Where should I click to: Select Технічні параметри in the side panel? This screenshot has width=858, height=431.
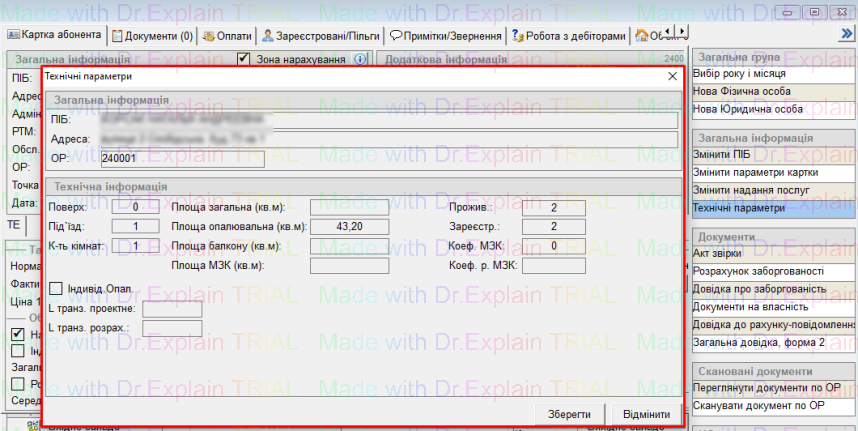(x=773, y=209)
